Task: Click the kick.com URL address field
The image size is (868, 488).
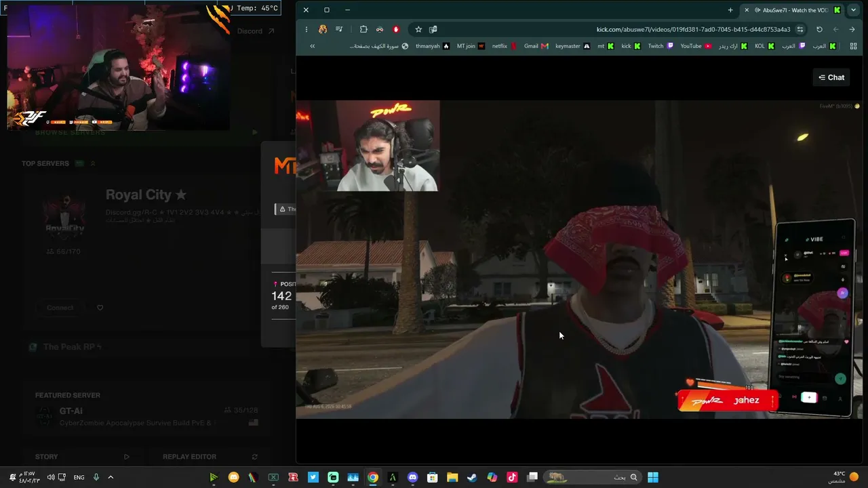Action: (693, 29)
